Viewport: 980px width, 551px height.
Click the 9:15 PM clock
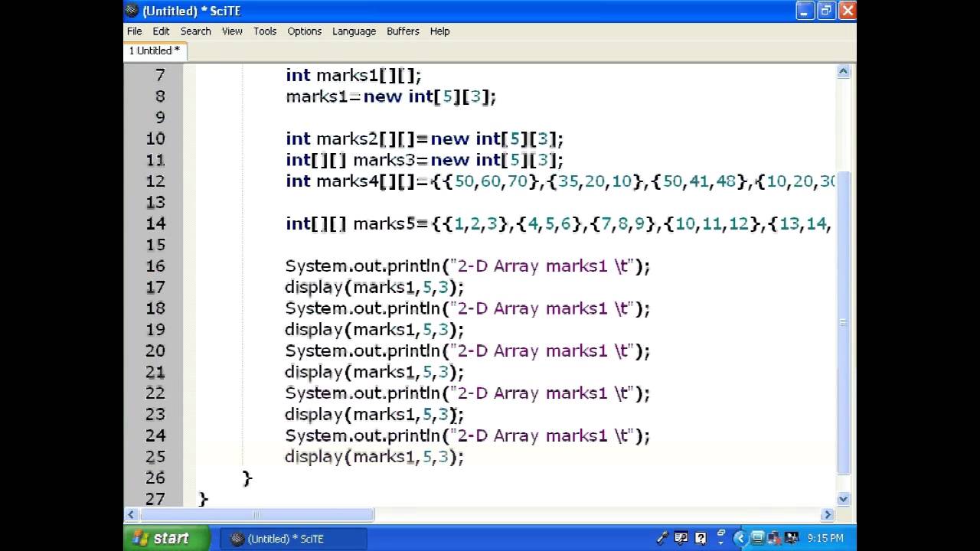tap(825, 539)
